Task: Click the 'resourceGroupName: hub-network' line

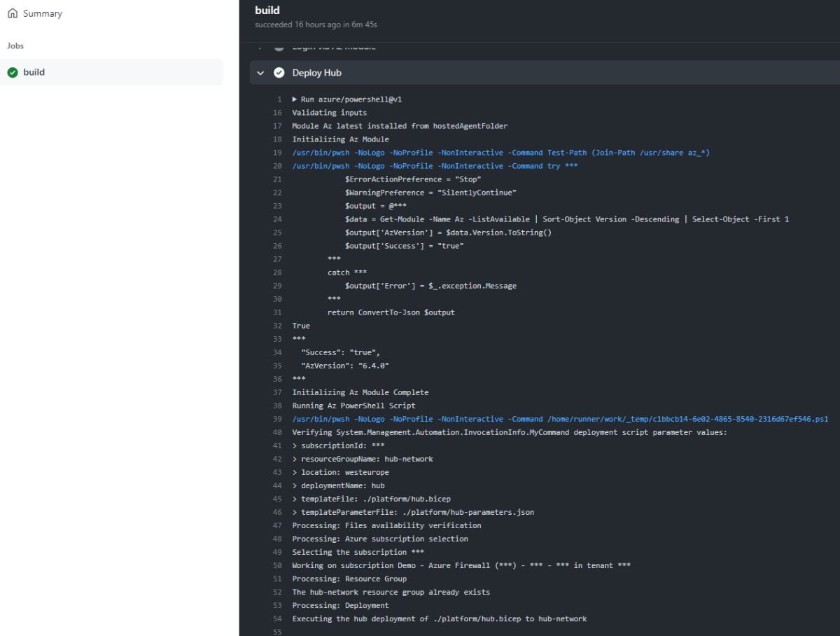Action: click(x=363, y=459)
